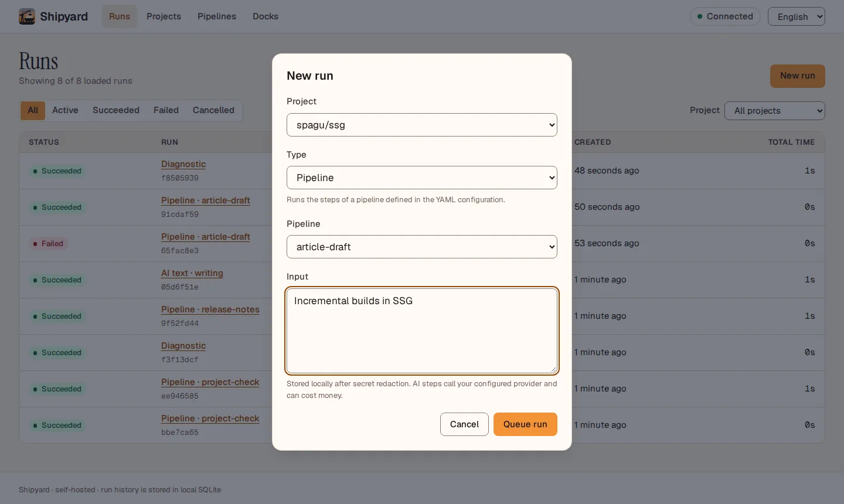
Task: Click the CREATED column header
Action: point(593,142)
